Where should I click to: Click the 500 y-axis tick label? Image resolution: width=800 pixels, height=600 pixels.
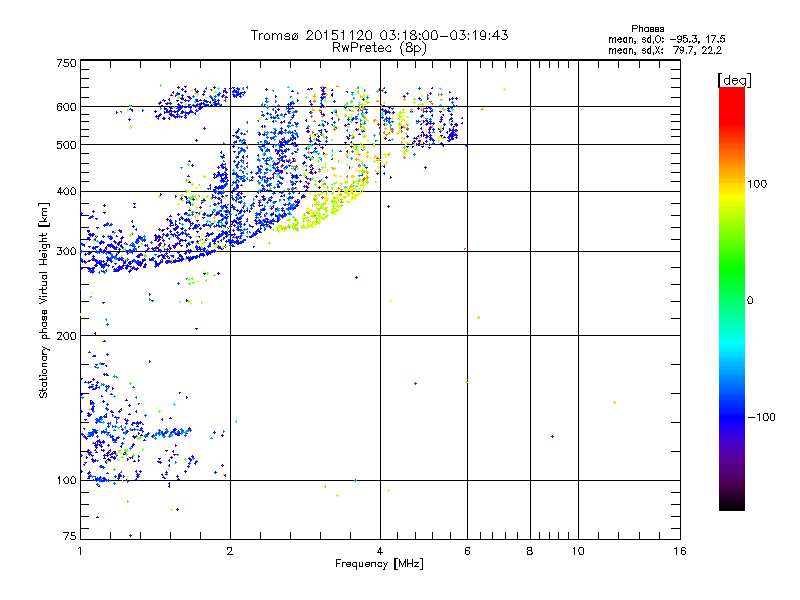coord(66,145)
